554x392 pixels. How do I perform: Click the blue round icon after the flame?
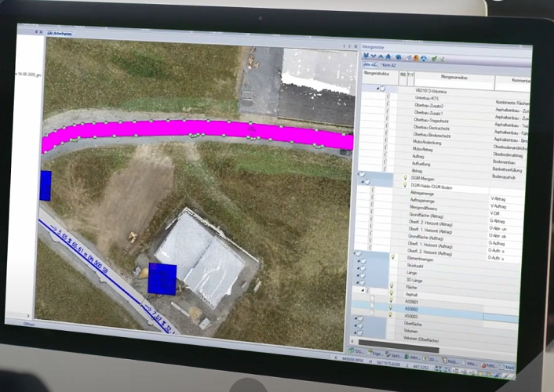[424, 58]
